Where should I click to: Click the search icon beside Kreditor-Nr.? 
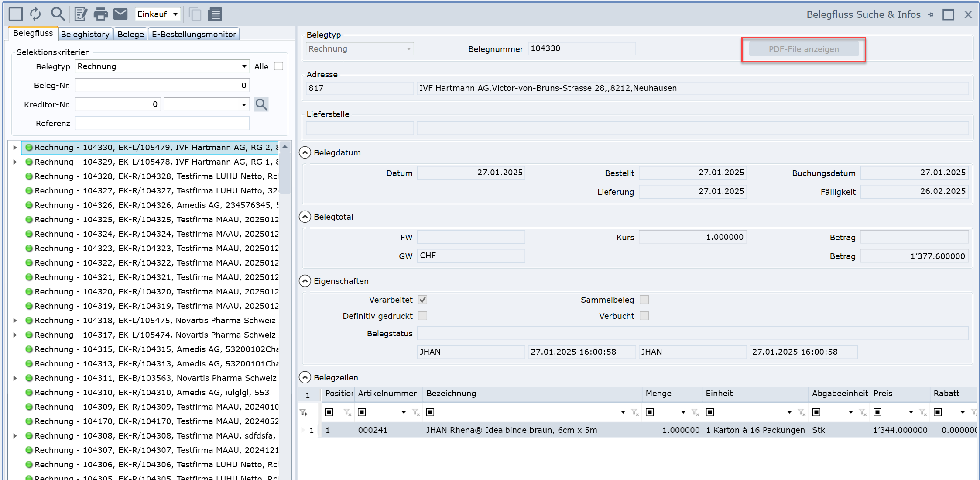pos(261,104)
